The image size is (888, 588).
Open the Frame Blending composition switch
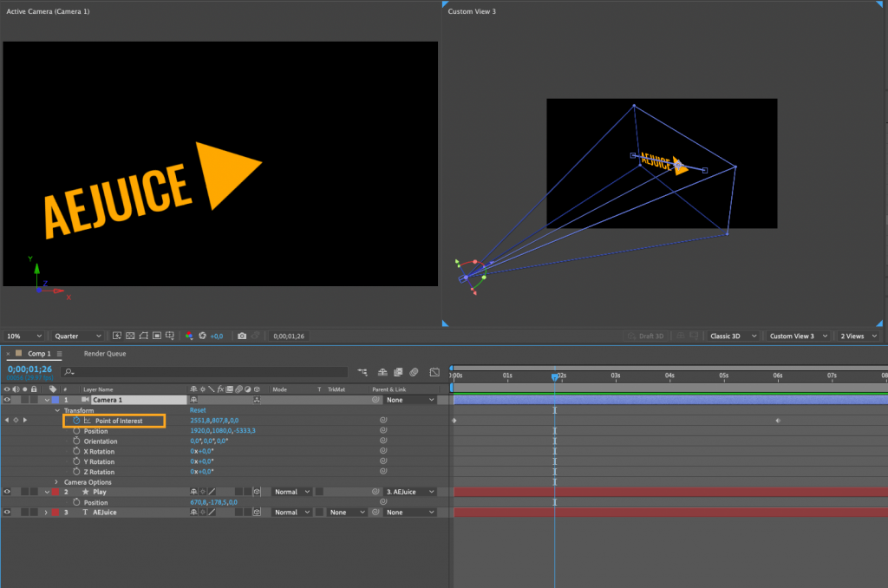tap(397, 373)
